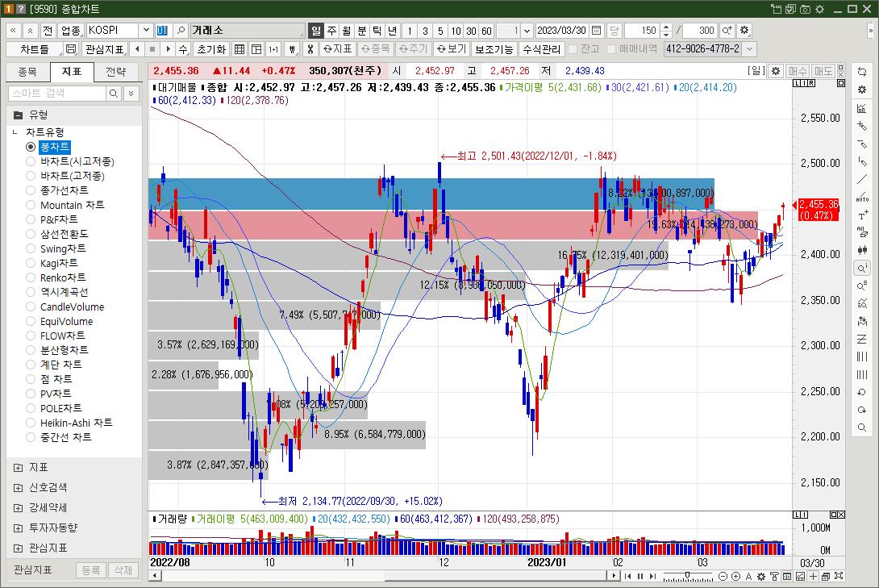Viewport: 879px width, 588px height.
Task: Expand the 강세약세 tree section
Action: click(x=18, y=508)
